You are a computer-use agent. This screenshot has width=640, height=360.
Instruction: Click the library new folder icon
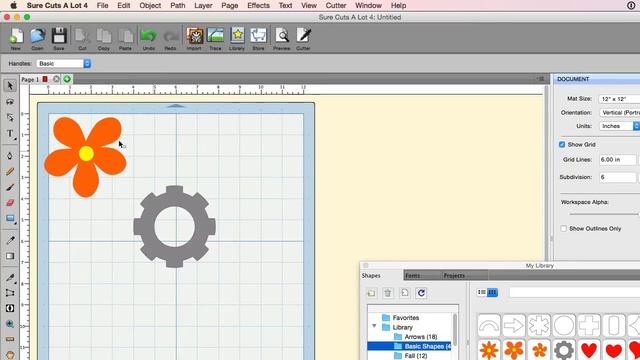371,293
